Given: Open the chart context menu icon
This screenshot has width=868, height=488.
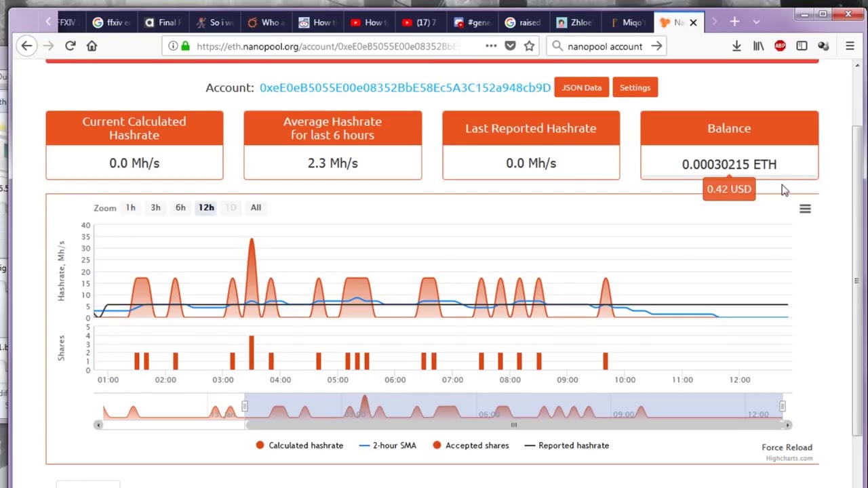Looking at the screenshot, I should coord(805,209).
